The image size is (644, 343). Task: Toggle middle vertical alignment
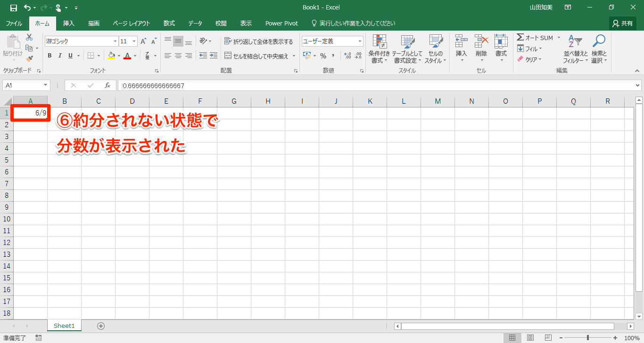[x=178, y=41]
